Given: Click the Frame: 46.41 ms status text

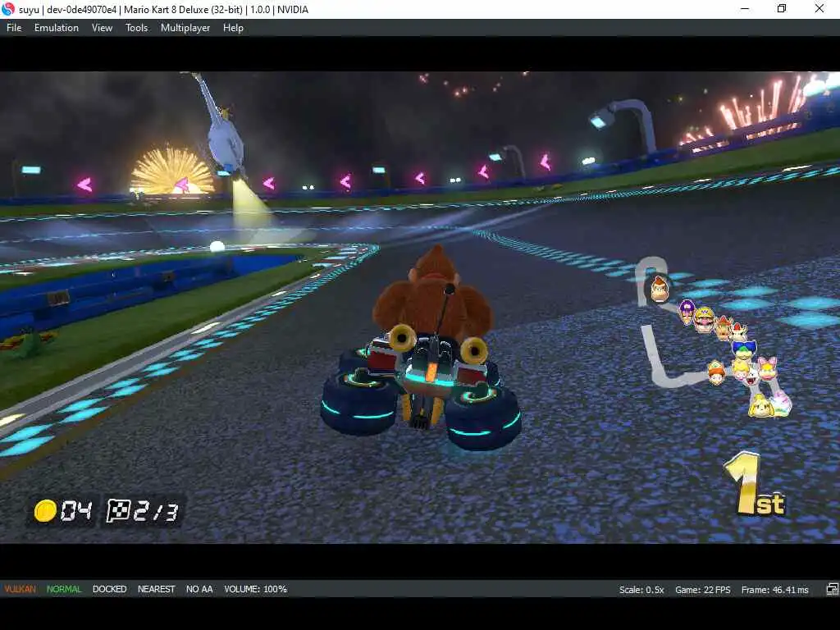Looking at the screenshot, I should tap(774, 590).
